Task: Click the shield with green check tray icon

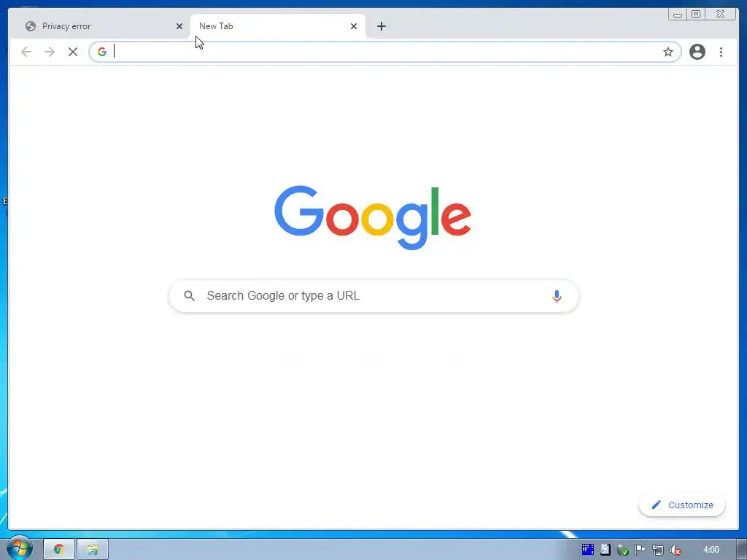Action: pyautogui.click(x=623, y=550)
